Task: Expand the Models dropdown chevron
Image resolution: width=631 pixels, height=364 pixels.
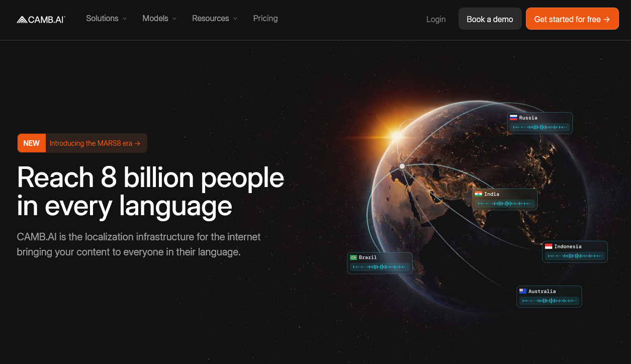Action: click(x=174, y=19)
